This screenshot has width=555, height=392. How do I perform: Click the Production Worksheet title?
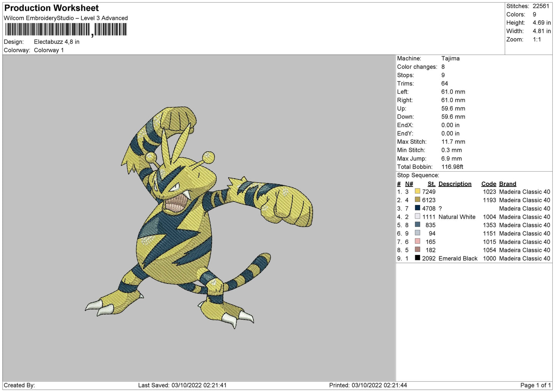click(51, 8)
